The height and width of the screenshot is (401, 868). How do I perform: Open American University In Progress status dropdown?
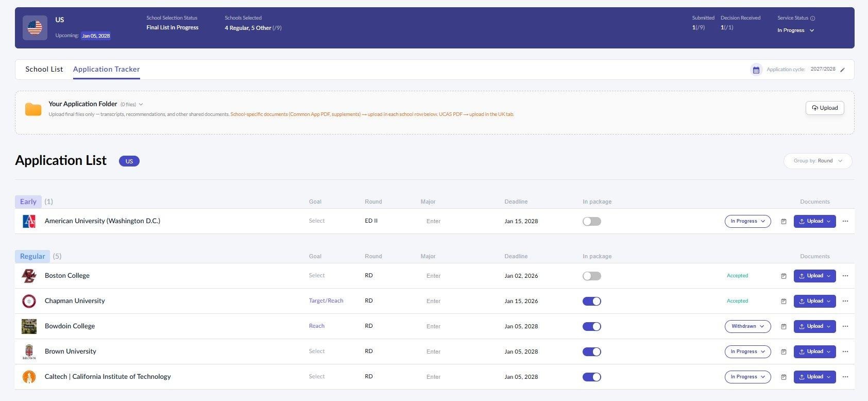coord(748,221)
